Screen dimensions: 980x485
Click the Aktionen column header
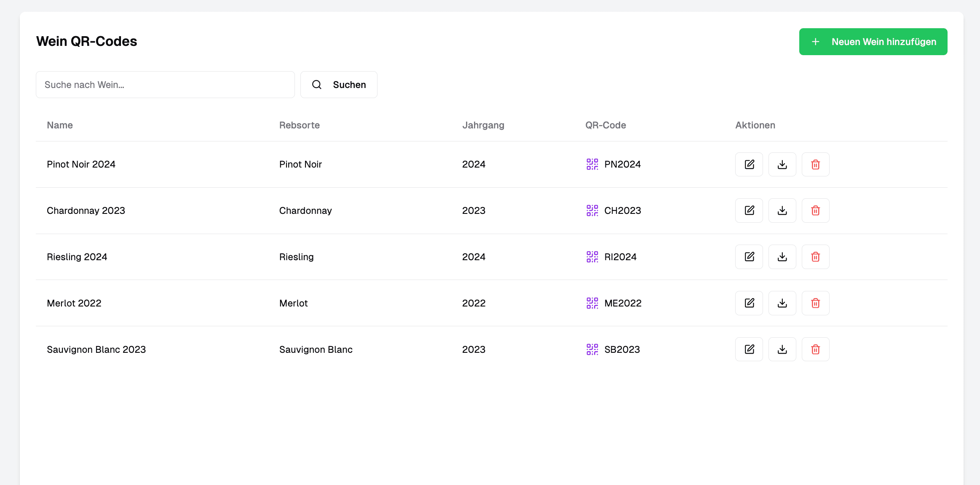[755, 125]
